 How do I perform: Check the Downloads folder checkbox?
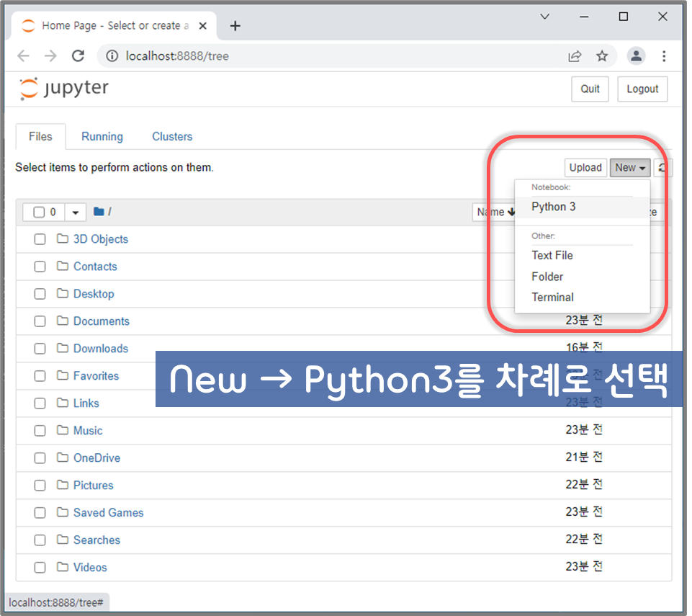40,349
